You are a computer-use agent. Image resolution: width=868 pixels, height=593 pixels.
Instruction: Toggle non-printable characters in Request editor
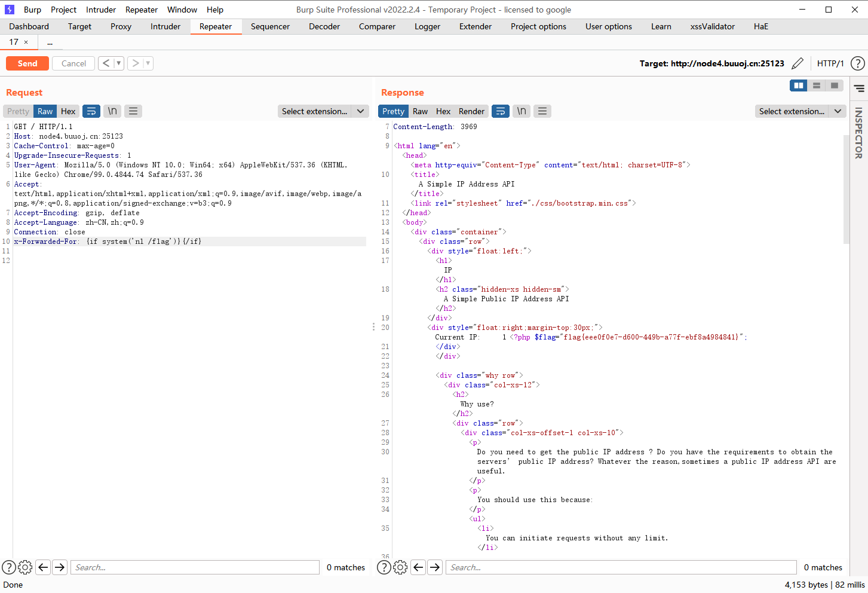coord(112,111)
